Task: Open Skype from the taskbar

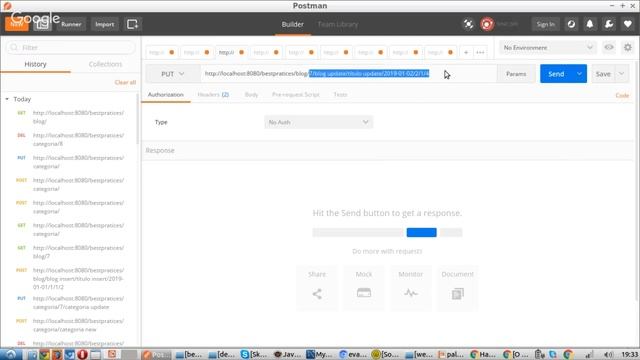Action: [x=254, y=354]
